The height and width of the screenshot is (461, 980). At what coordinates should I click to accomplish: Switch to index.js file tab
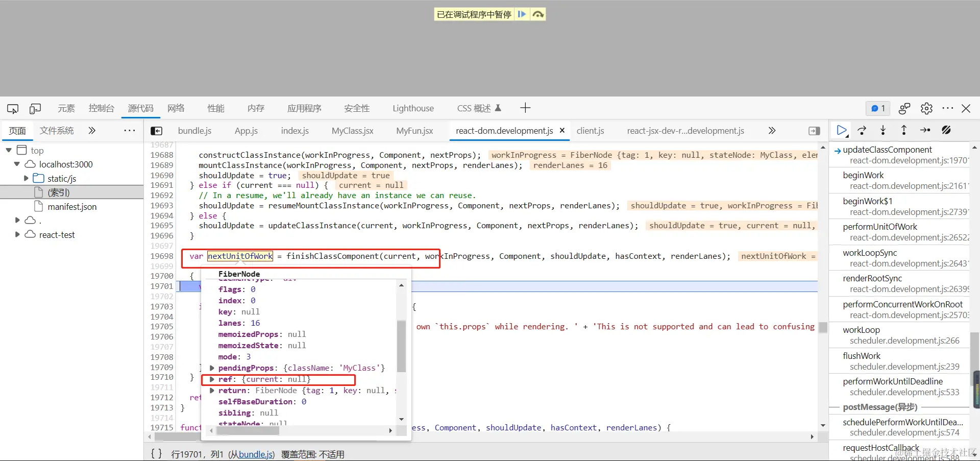pyautogui.click(x=295, y=131)
